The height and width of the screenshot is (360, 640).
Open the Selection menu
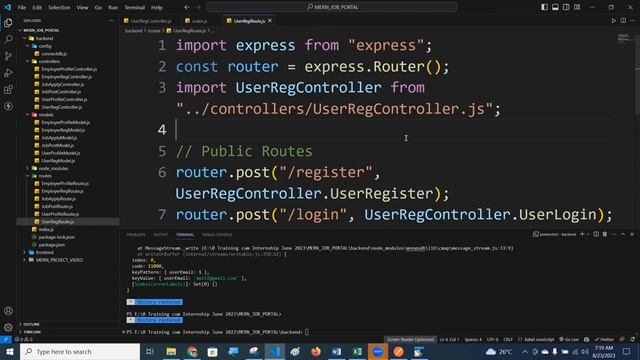(59, 7)
